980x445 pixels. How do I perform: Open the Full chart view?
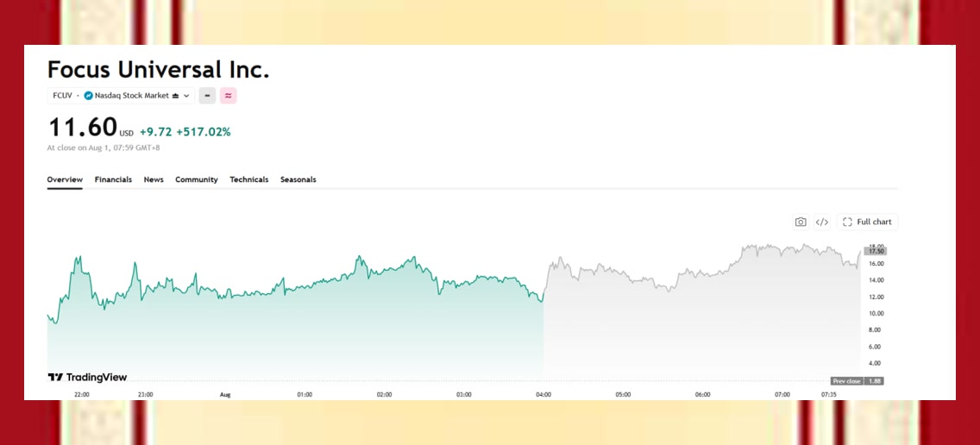[x=868, y=222]
